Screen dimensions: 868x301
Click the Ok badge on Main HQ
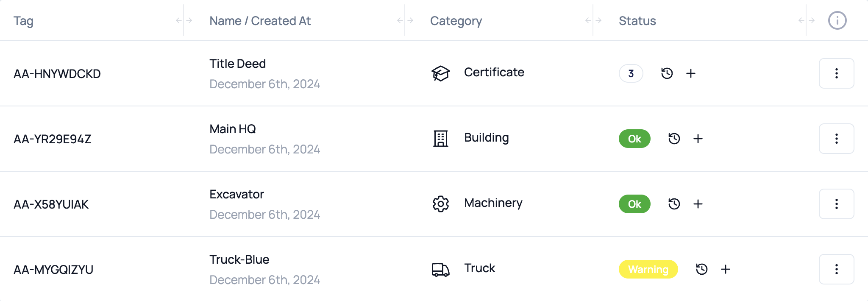634,139
